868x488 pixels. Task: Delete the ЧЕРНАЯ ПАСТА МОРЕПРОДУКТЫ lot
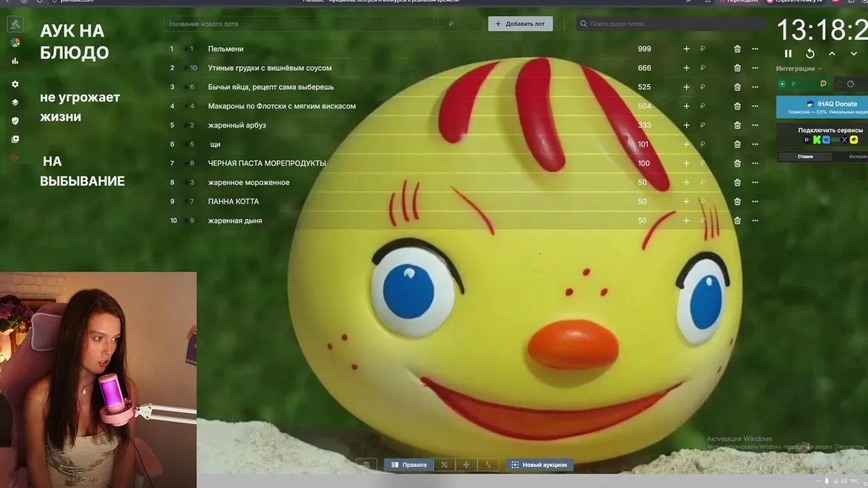[737, 163]
